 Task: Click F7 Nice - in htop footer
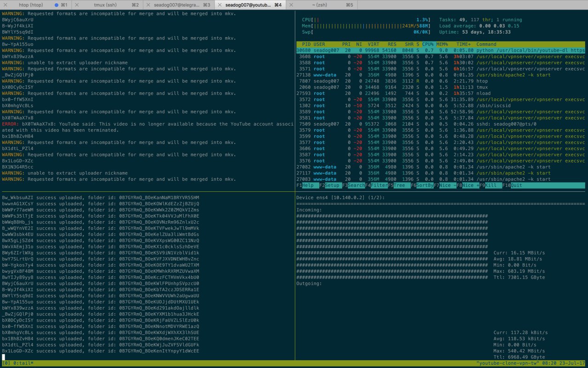(444, 185)
